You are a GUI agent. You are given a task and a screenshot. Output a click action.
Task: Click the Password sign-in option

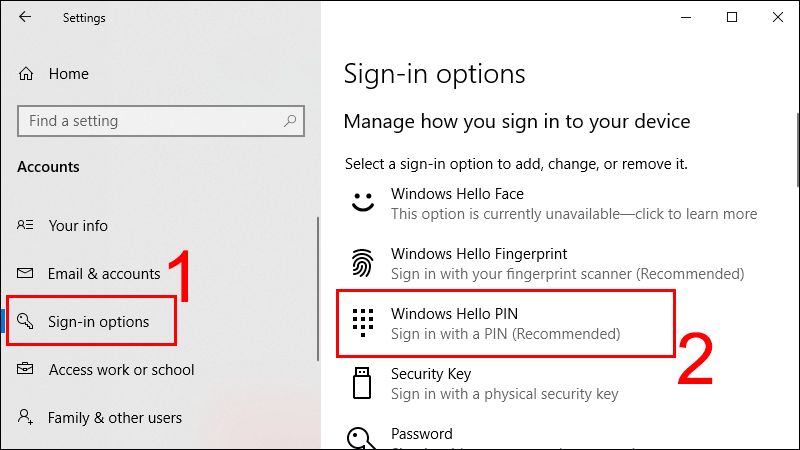pos(421,435)
